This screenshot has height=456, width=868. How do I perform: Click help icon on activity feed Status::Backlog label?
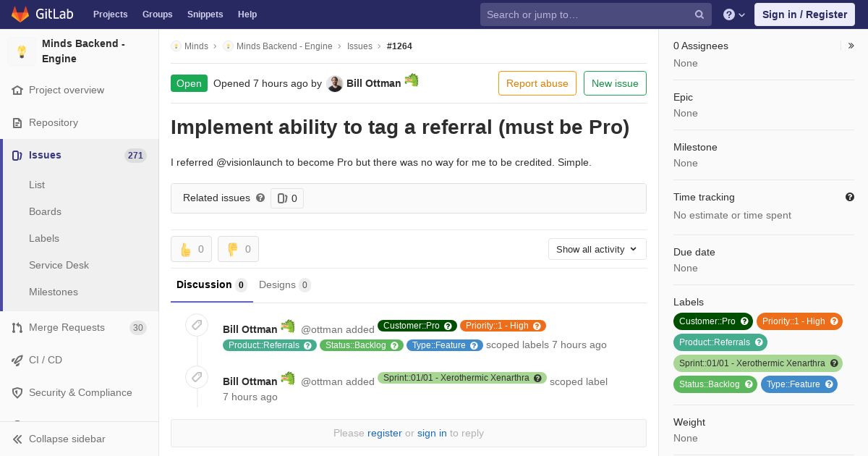click(396, 346)
